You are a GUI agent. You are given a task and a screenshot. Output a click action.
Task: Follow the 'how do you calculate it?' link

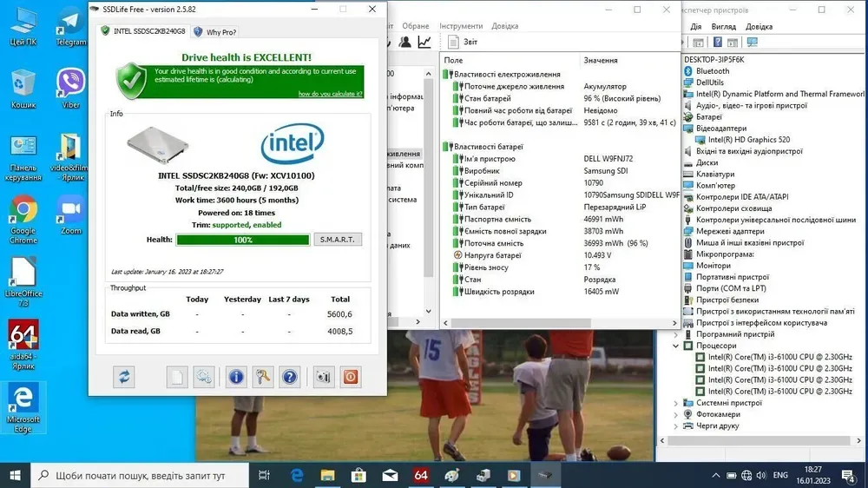pos(330,94)
